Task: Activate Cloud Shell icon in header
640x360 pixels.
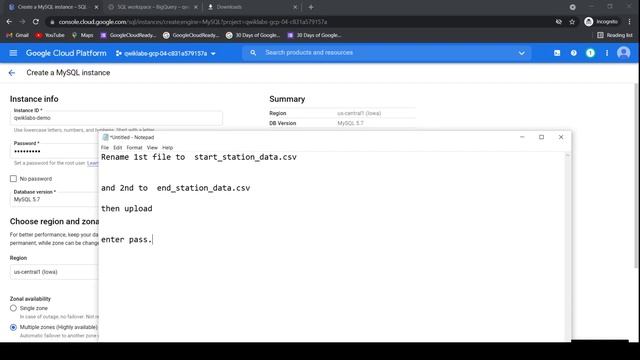Action: pyautogui.click(x=557, y=53)
